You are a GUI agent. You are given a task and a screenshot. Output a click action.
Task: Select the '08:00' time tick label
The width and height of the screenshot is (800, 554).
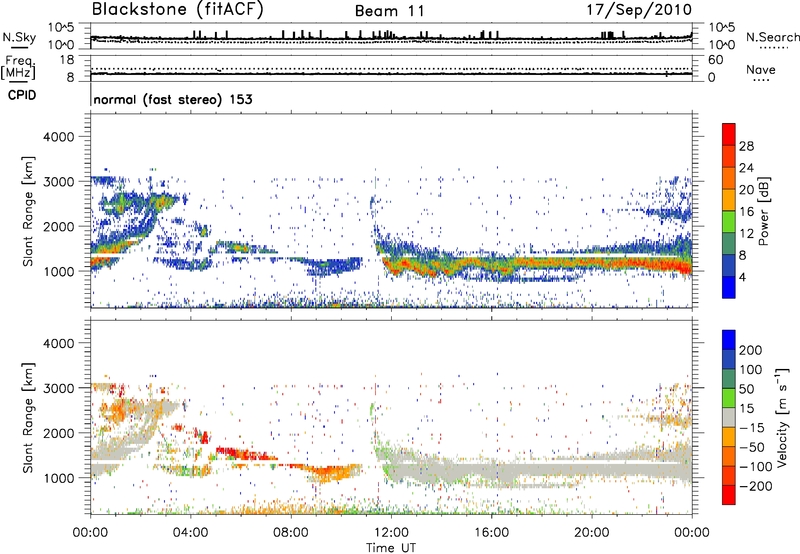291,533
